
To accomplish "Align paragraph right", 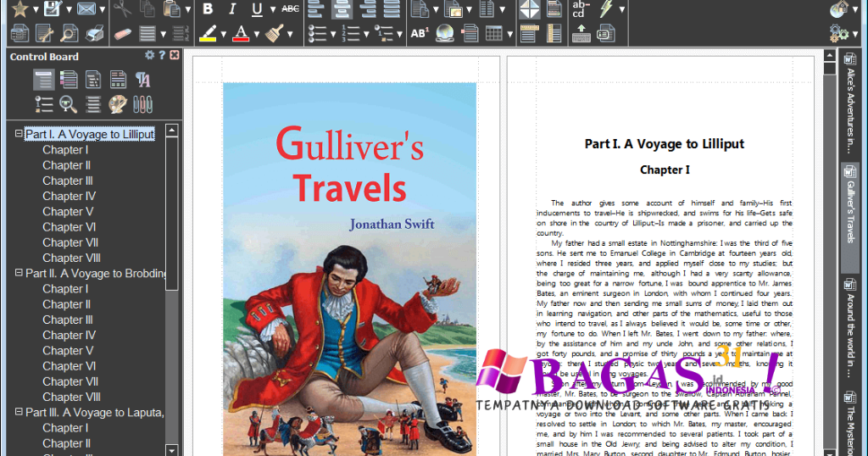I will click(367, 8).
